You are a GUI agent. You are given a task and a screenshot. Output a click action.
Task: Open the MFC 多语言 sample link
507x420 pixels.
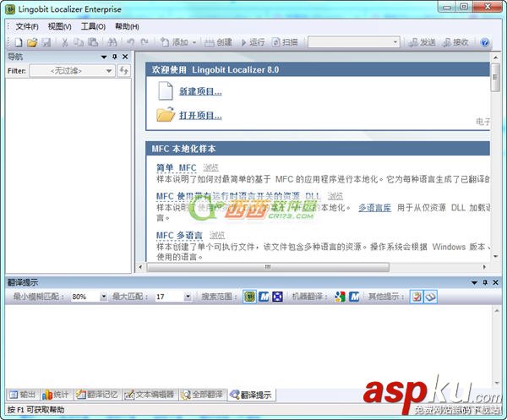[x=179, y=236]
